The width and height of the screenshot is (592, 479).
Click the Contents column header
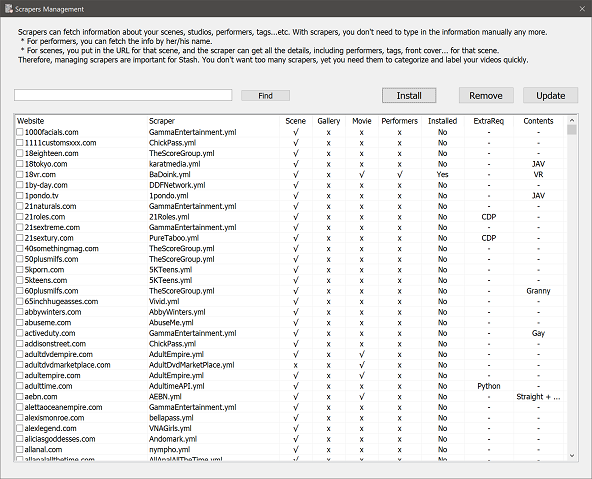[538, 121]
